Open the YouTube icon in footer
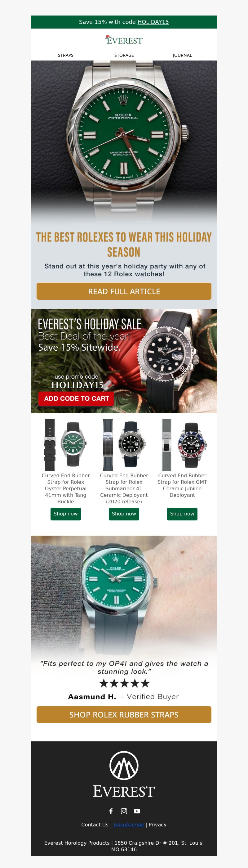The height and width of the screenshot is (868, 248). coord(137,811)
